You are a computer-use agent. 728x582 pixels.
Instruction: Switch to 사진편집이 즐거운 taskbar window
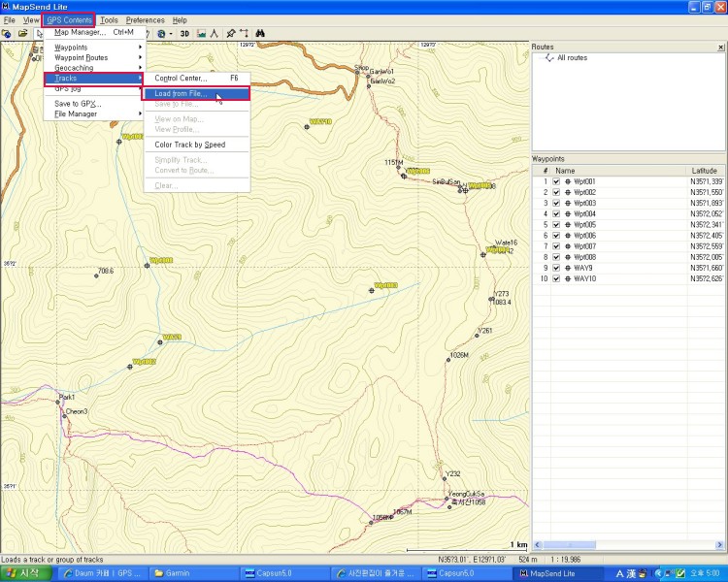point(377,573)
